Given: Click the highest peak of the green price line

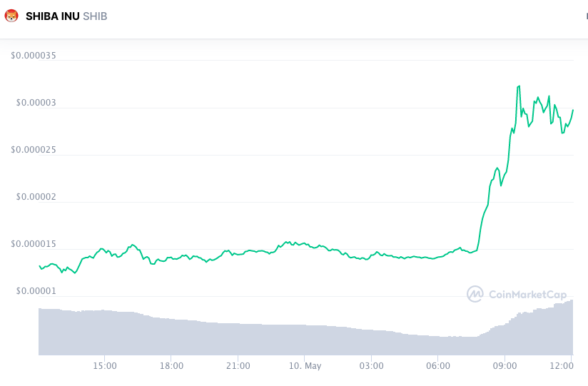Looking at the screenshot, I should (x=518, y=86).
